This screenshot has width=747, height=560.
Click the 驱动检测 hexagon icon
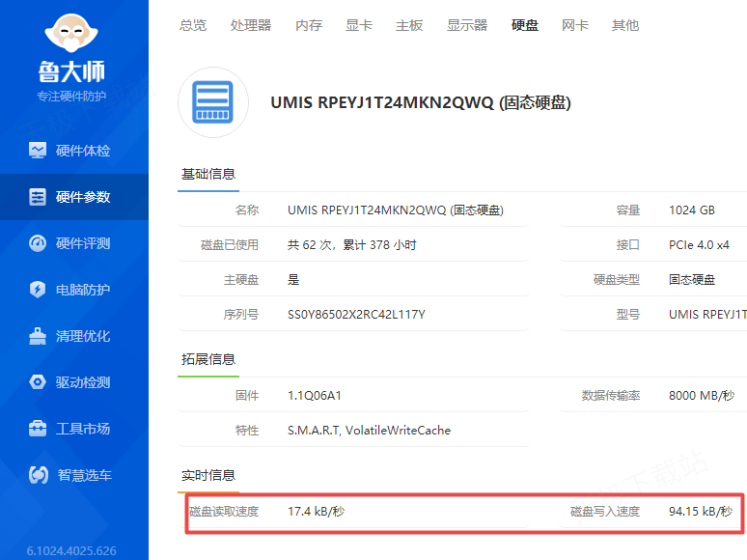[38, 382]
